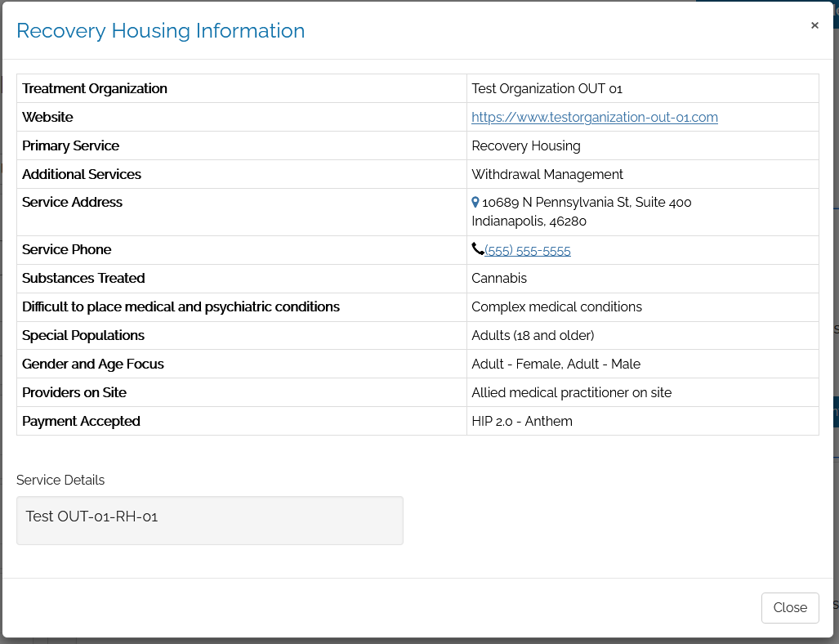Screen dimensions: 839x644
Task: Click the Allied medical practitioner on site value
Action: click(571, 392)
